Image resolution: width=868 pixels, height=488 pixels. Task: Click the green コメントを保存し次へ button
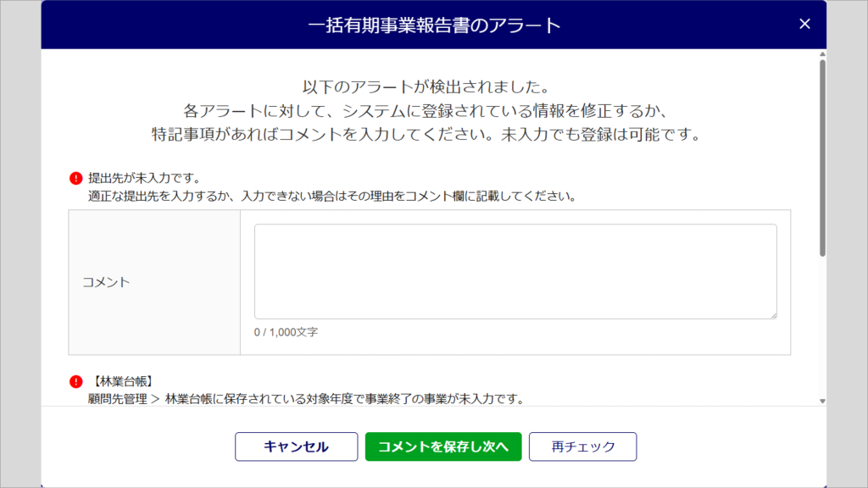click(443, 446)
